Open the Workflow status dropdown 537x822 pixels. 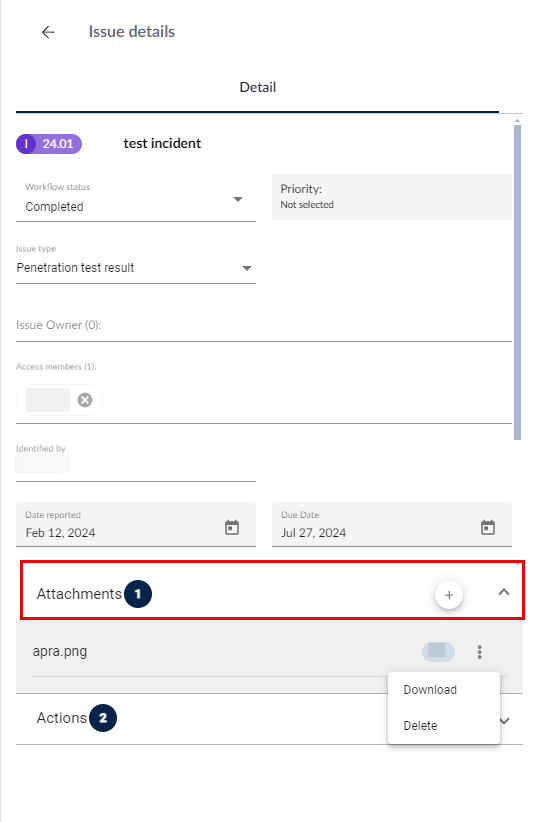pos(136,200)
